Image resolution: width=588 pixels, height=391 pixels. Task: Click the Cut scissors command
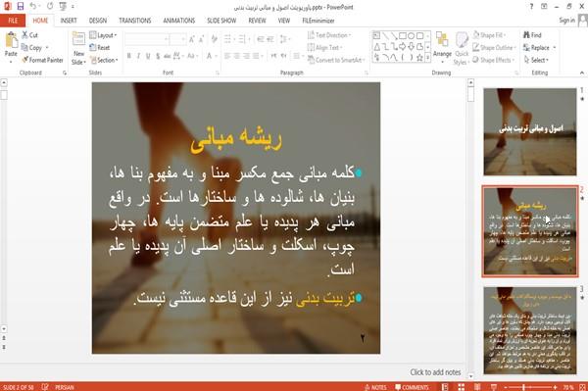(29, 35)
